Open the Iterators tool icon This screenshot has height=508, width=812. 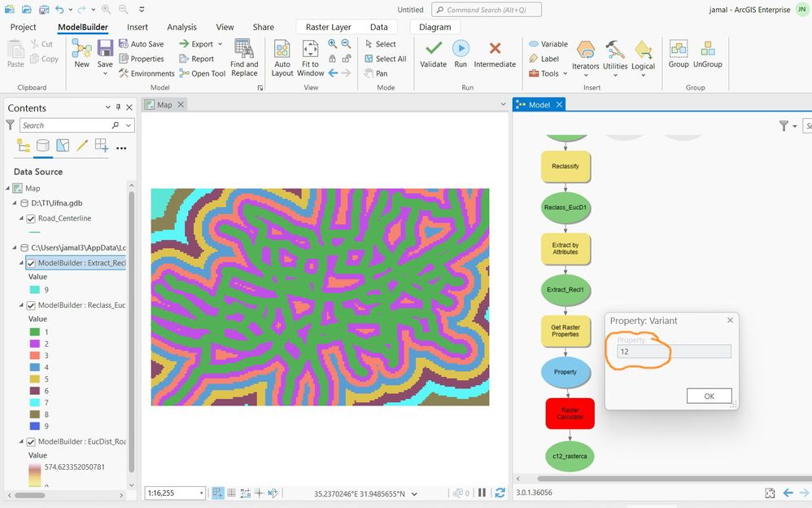[586, 50]
